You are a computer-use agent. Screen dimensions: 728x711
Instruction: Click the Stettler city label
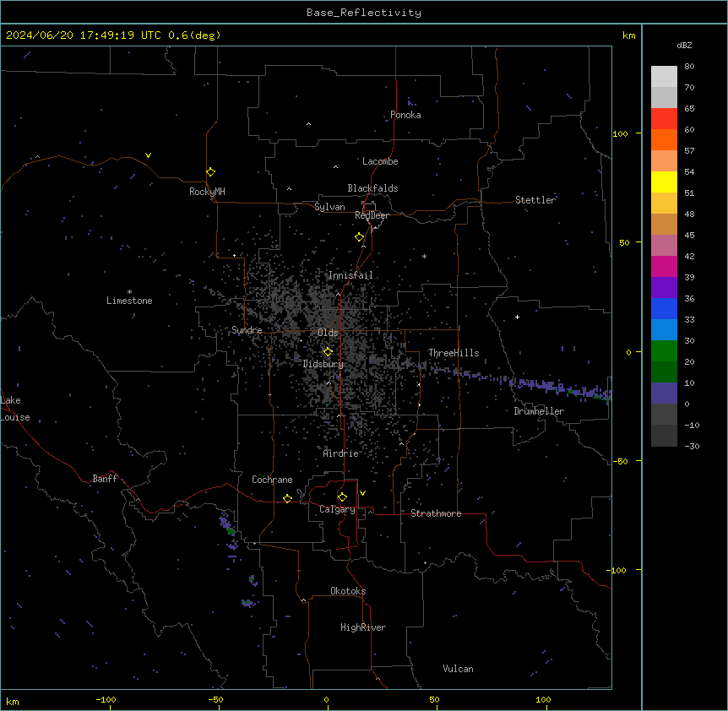(x=535, y=200)
